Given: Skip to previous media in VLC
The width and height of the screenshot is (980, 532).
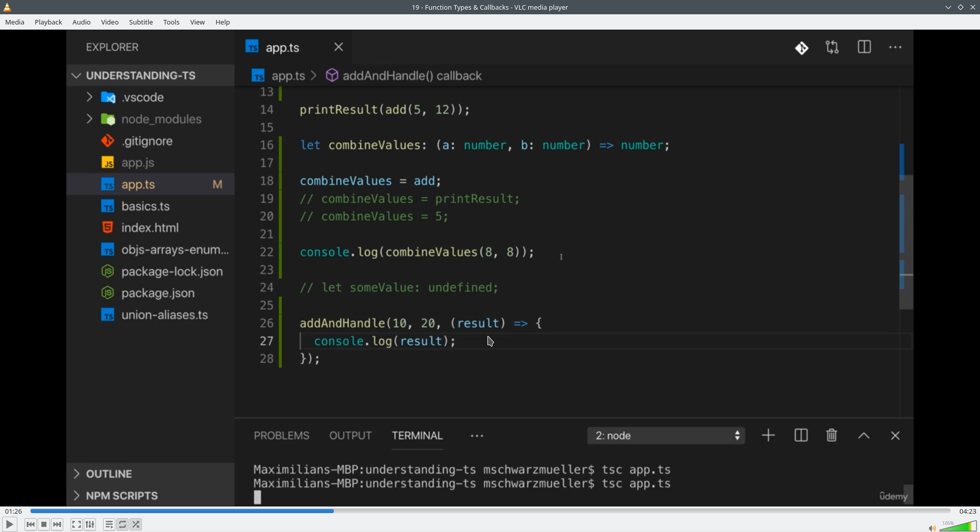Looking at the screenshot, I should pyautogui.click(x=31, y=524).
